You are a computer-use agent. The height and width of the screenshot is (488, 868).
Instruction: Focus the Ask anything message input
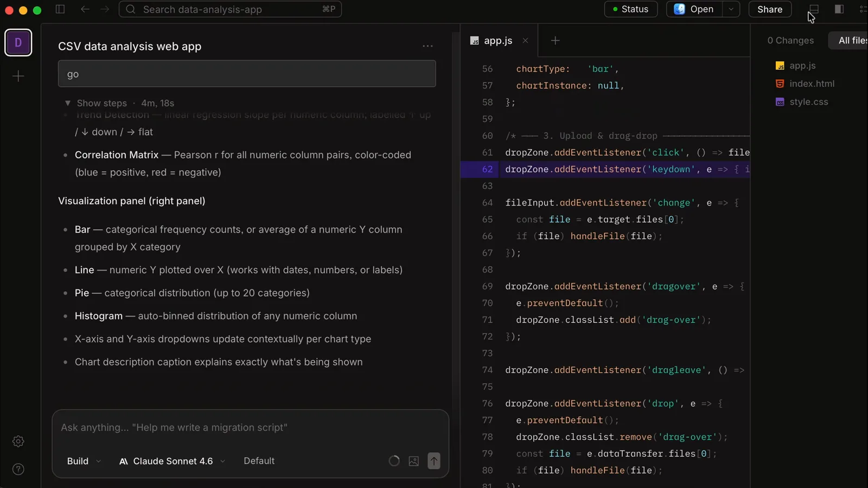(x=250, y=427)
